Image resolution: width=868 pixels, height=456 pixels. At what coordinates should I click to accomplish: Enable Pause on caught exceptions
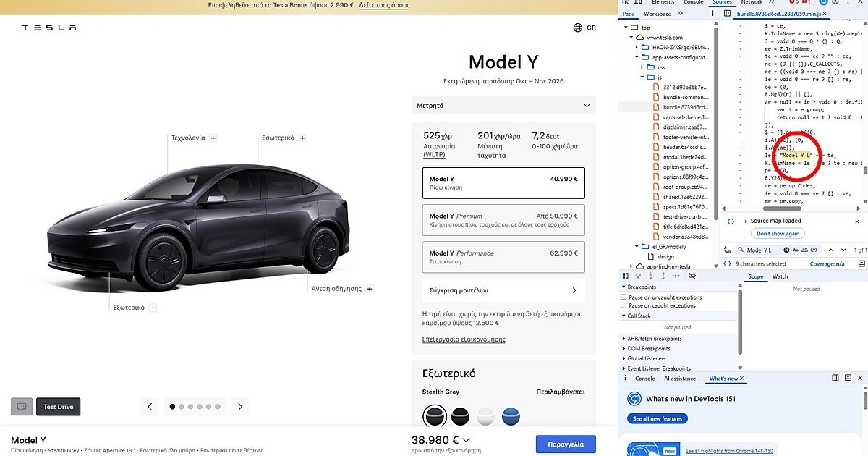[624, 305]
